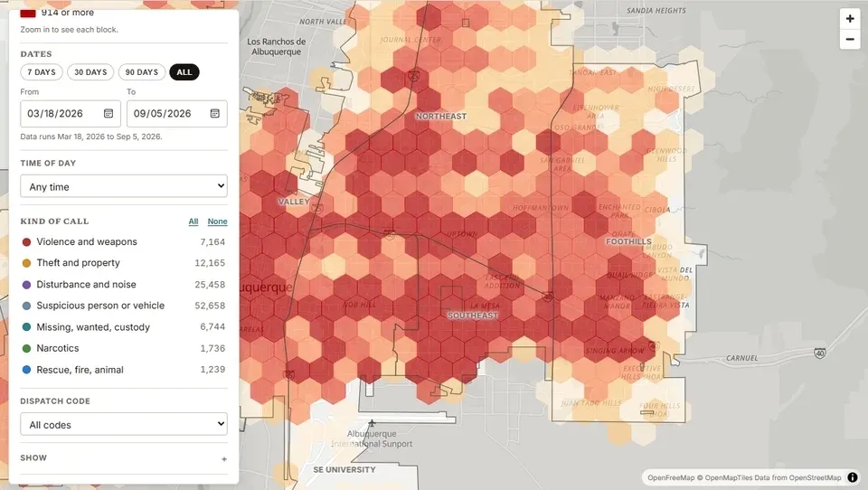Screen dimensions: 868x490
Task: Toggle the Disturbance and noise call type
Action: [x=124, y=285]
